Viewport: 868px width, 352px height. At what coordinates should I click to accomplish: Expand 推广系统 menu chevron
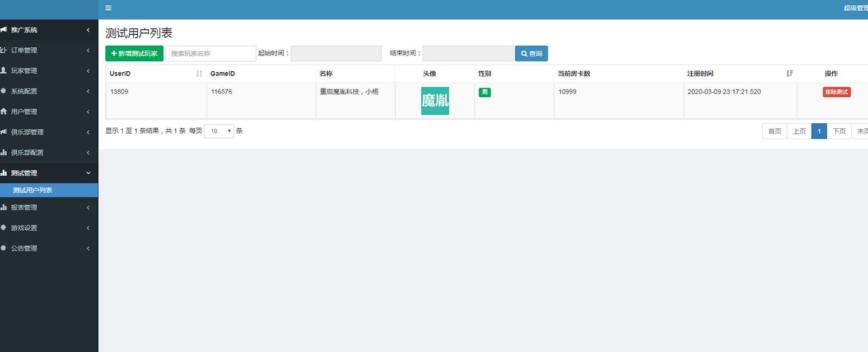coord(88,30)
